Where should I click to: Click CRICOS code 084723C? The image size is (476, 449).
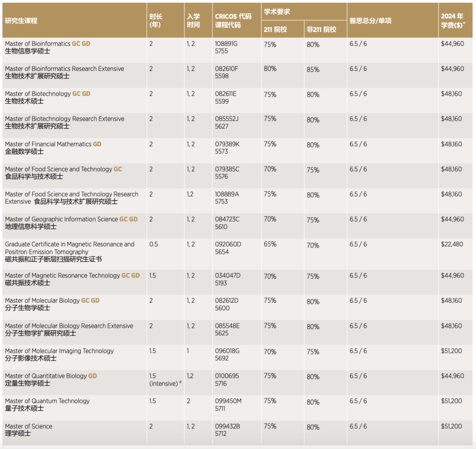227,219
